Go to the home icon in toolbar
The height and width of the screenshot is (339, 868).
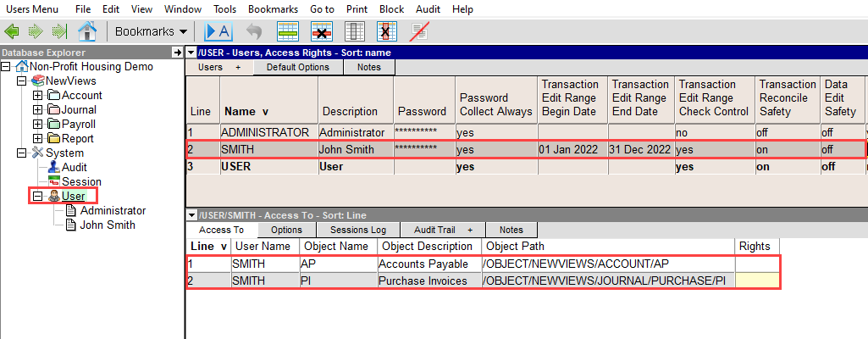tap(86, 32)
